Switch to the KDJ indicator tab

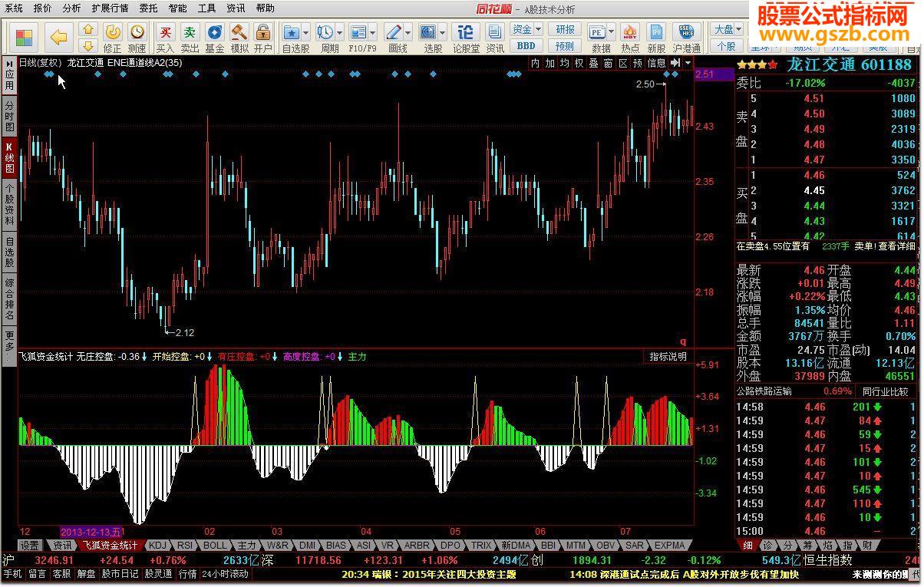click(x=157, y=546)
